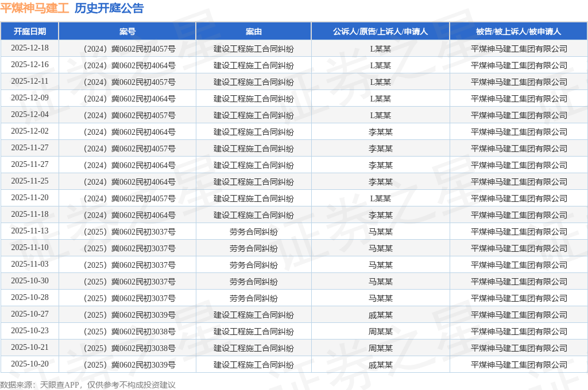Click 劳务合同纠纷 in the 2025-11-10 row
Viewport: 588px width, 390px height.
pos(253,248)
